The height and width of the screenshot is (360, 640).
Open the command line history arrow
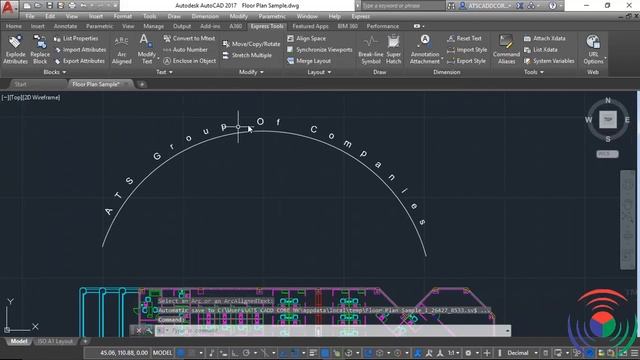point(508,331)
